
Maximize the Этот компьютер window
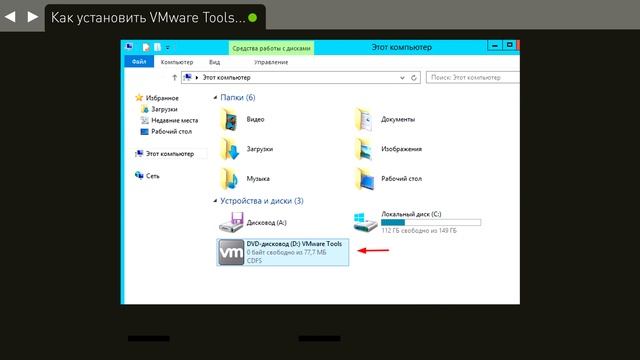(x=509, y=45)
